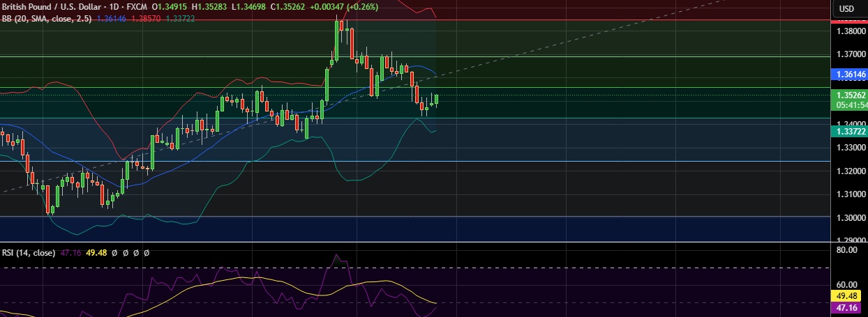Viewport: 868px width, 317px height.
Task: Click the blue 1.36146 price axis label
Action: coord(851,73)
